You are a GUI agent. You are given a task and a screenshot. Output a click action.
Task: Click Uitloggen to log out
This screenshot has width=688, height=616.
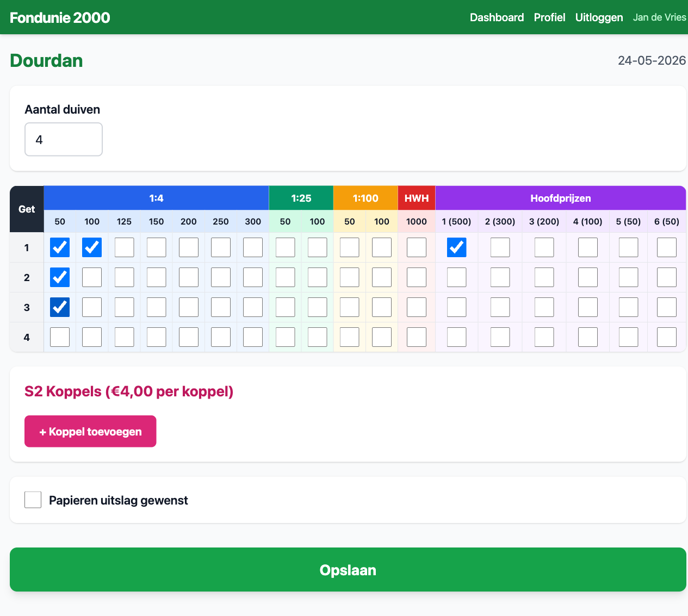point(599,17)
